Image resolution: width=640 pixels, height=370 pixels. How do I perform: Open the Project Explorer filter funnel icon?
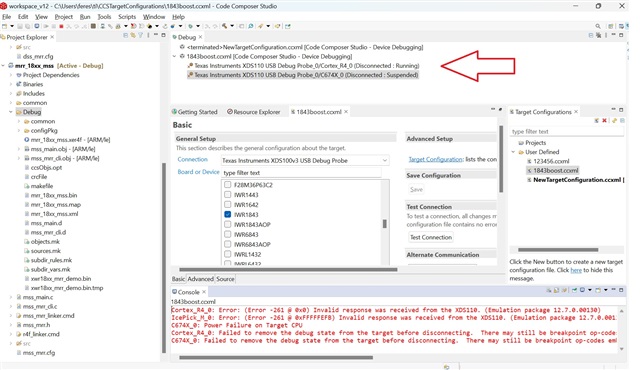pos(140,35)
